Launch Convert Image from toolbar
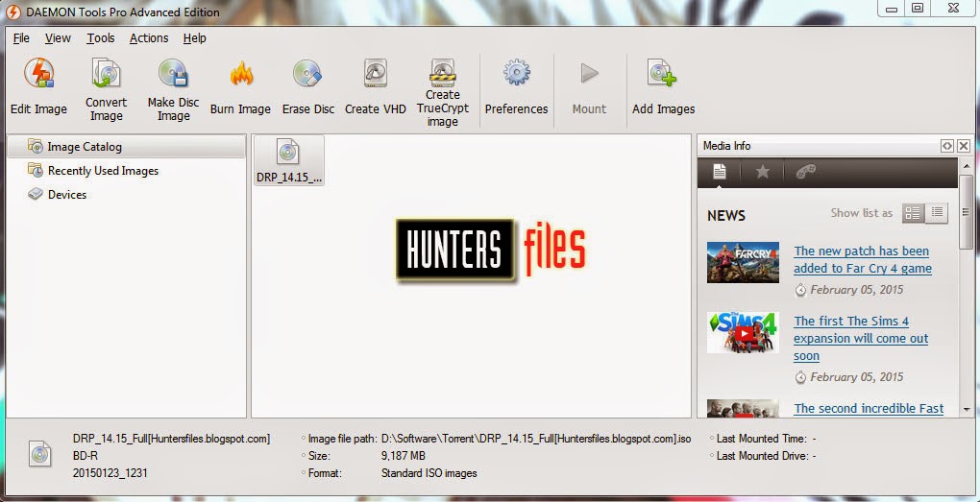The image size is (980, 502). [107, 89]
